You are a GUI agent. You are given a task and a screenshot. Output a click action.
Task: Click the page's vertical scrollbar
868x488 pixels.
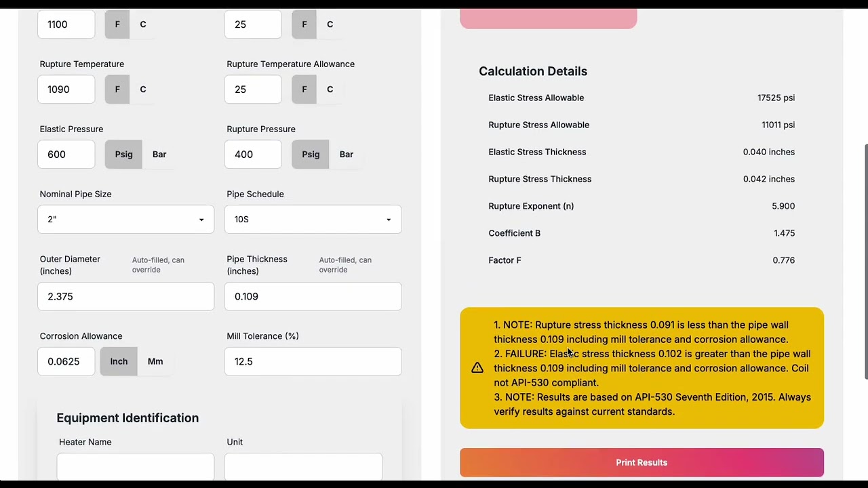[865, 262]
